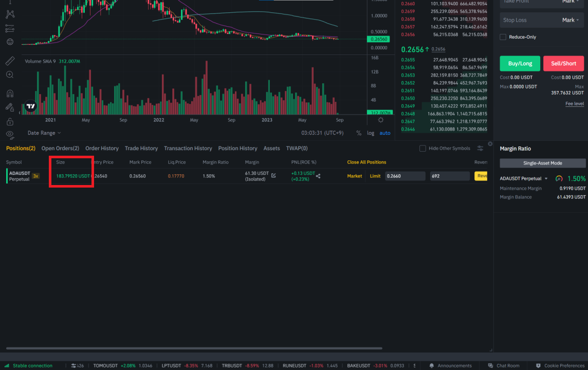Click the Buy/Long button

(x=520, y=63)
